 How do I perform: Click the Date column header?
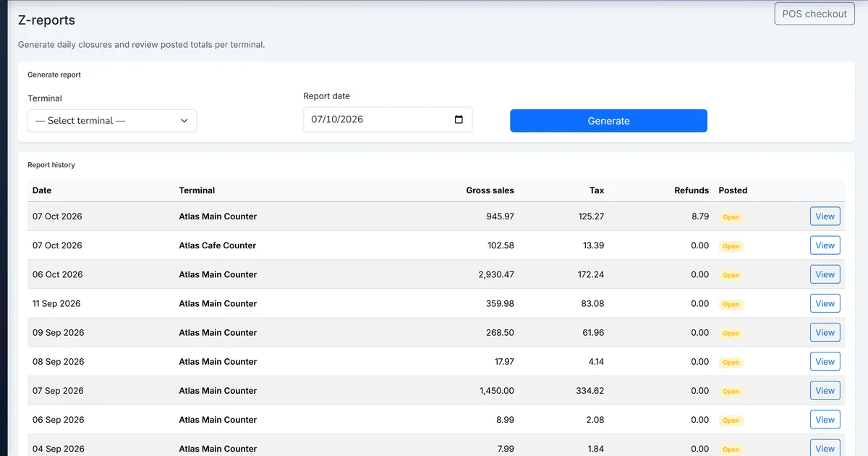42,190
